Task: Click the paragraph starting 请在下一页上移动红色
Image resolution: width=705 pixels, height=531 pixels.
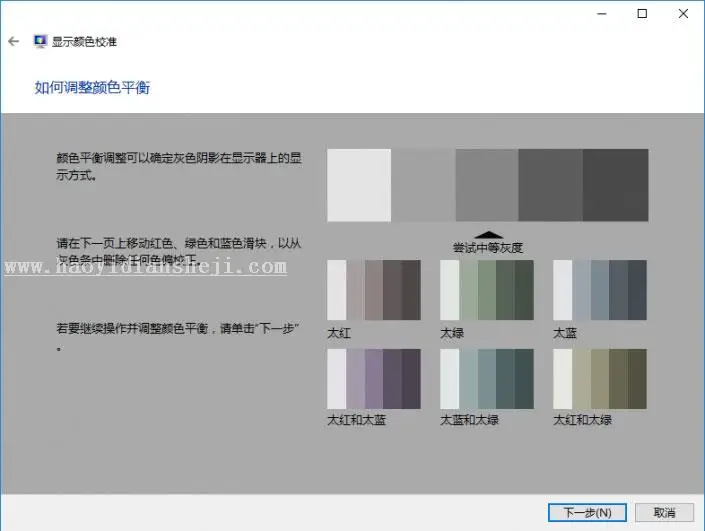Action: (178, 251)
